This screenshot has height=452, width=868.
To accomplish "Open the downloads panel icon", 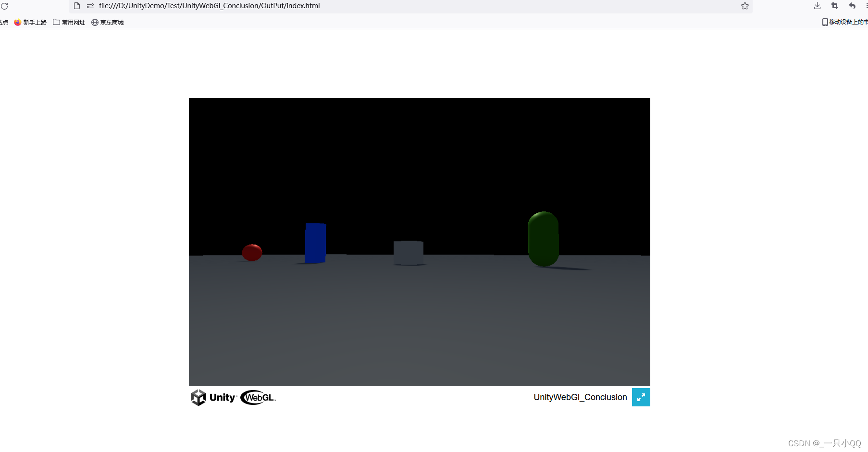I will 817,6.
